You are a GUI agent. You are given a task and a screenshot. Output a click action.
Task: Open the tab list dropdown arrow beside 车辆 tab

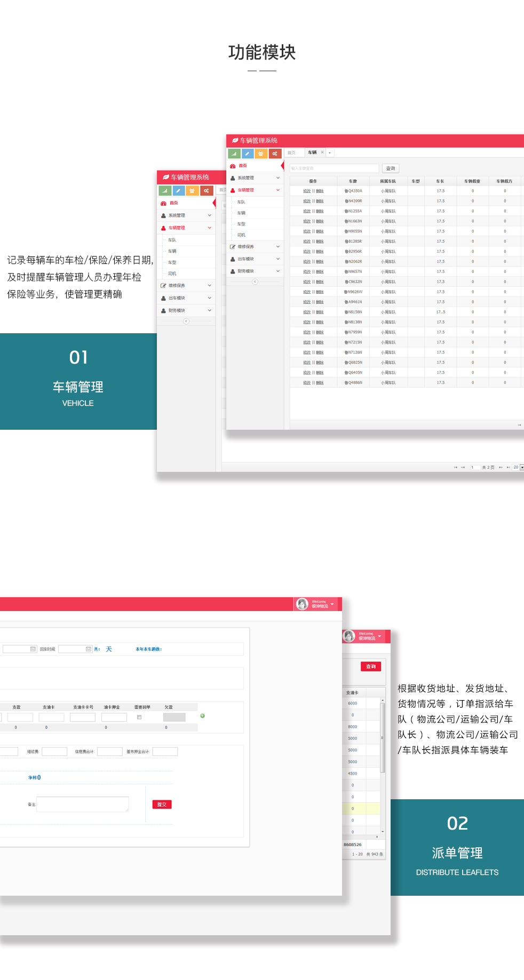[x=330, y=153]
